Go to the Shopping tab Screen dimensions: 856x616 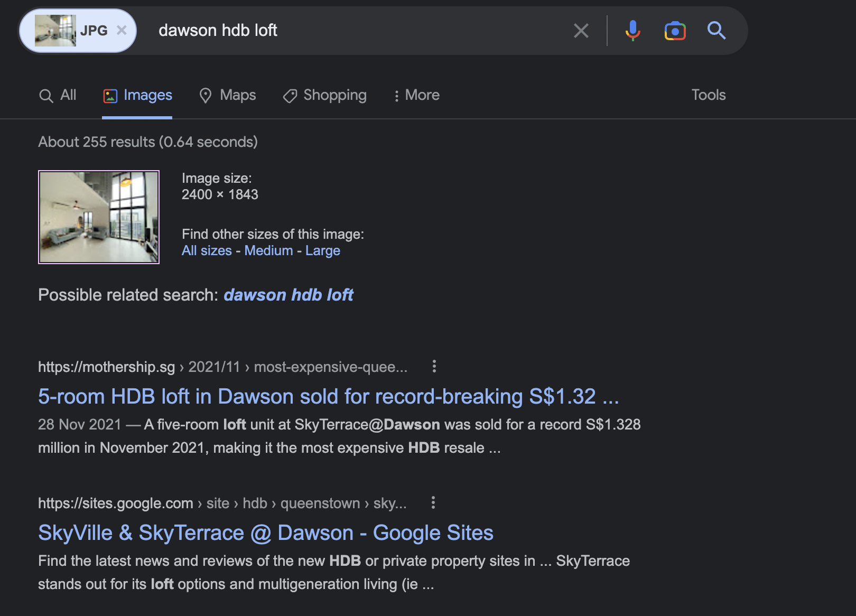pyautogui.click(x=324, y=95)
